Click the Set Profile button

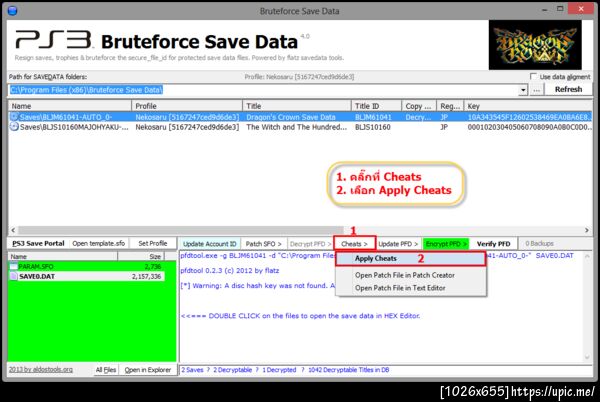click(x=152, y=243)
